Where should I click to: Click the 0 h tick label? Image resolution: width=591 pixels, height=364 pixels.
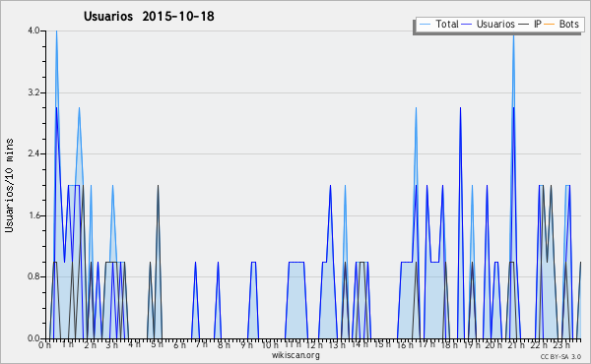click(44, 344)
